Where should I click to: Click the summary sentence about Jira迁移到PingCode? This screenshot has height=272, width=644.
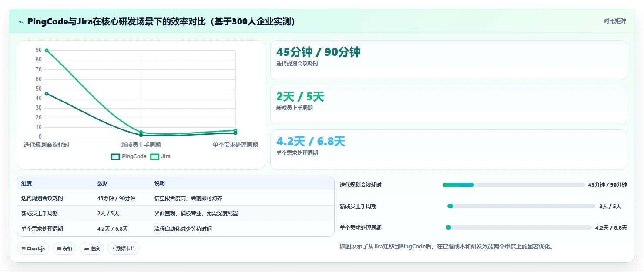pyautogui.click(x=447, y=247)
